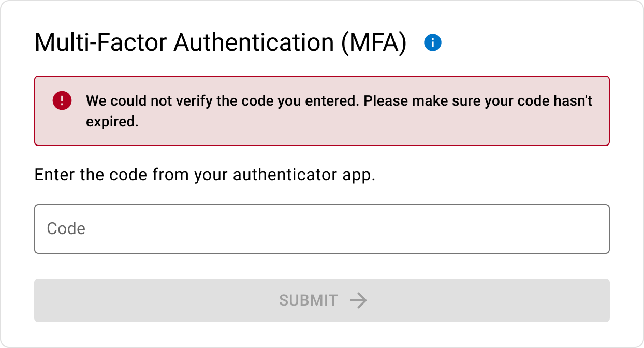Click the word "expired." in the error alert
The width and height of the screenshot is (644, 348).
[x=112, y=122]
